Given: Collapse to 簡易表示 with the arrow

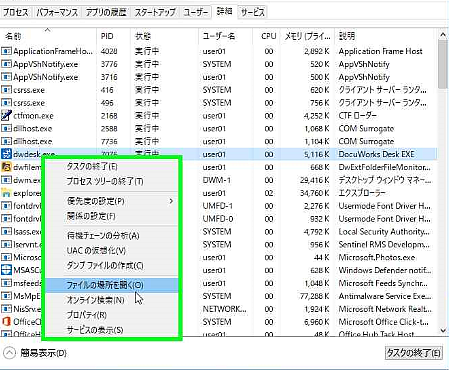Looking at the screenshot, I should [10, 353].
